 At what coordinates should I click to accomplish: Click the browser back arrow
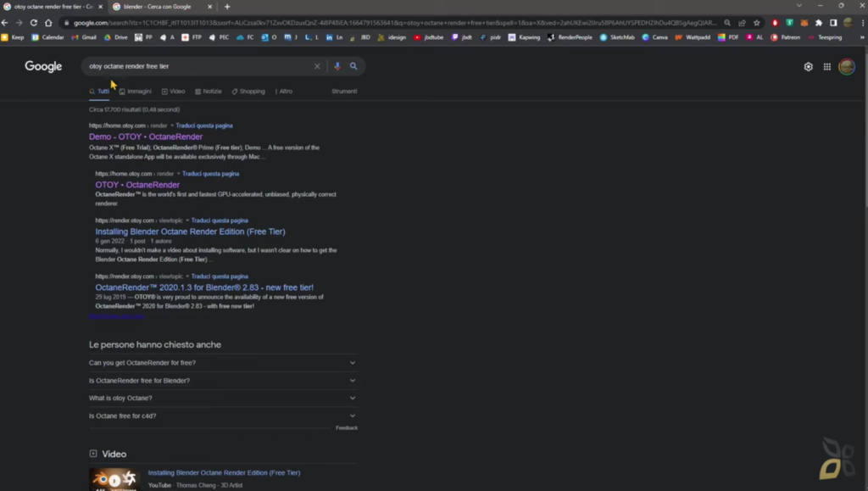[5, 23]
